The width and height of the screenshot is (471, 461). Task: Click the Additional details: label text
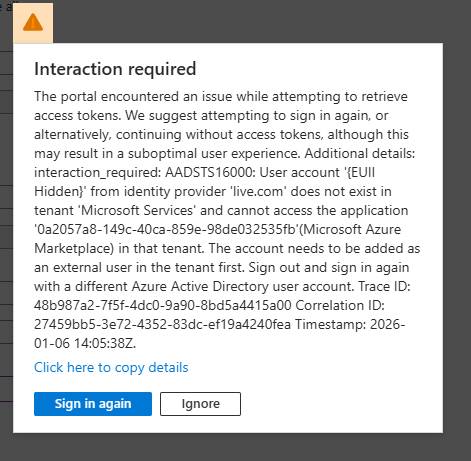360,154
